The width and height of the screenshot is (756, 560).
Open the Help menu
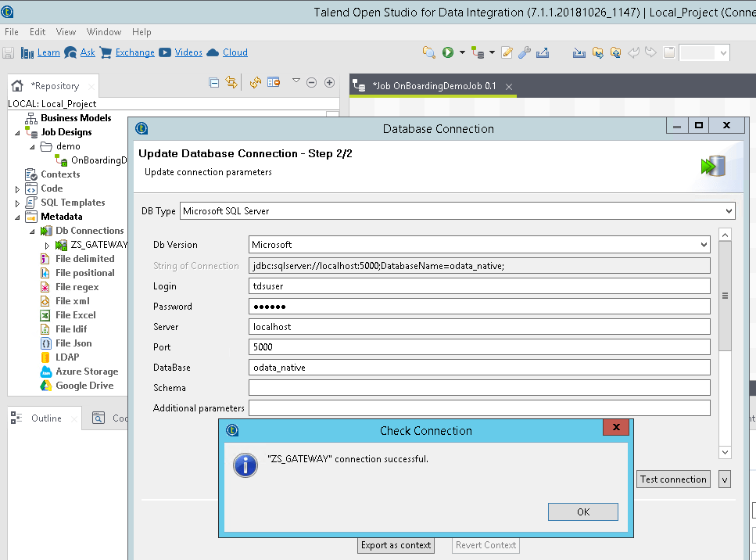[x=142, y=32]
